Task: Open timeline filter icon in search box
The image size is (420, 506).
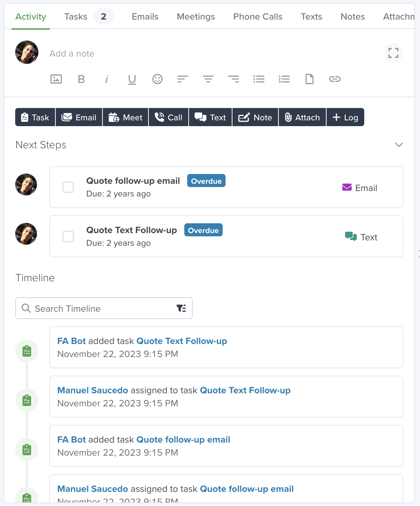Action: pos(181,308)
